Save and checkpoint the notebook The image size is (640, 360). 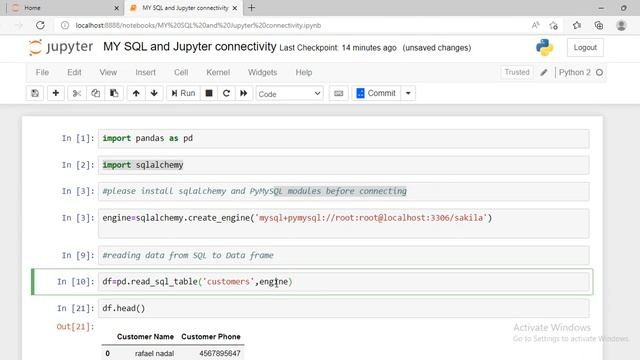click(35, 93)
